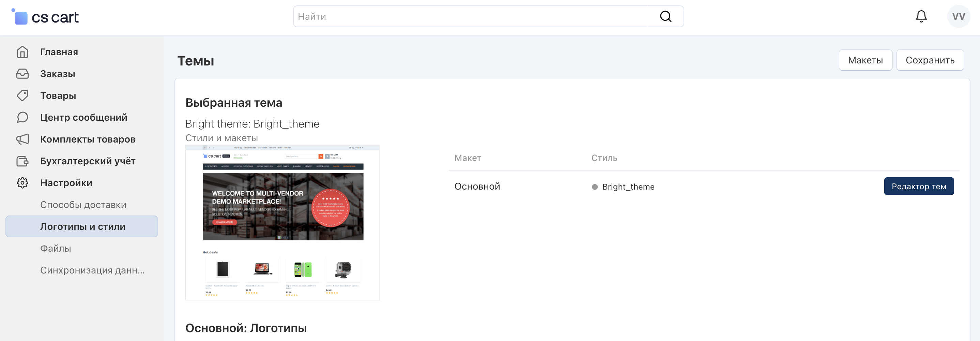
Task: Click the home icon beside Главная
Action: point(22,52)
